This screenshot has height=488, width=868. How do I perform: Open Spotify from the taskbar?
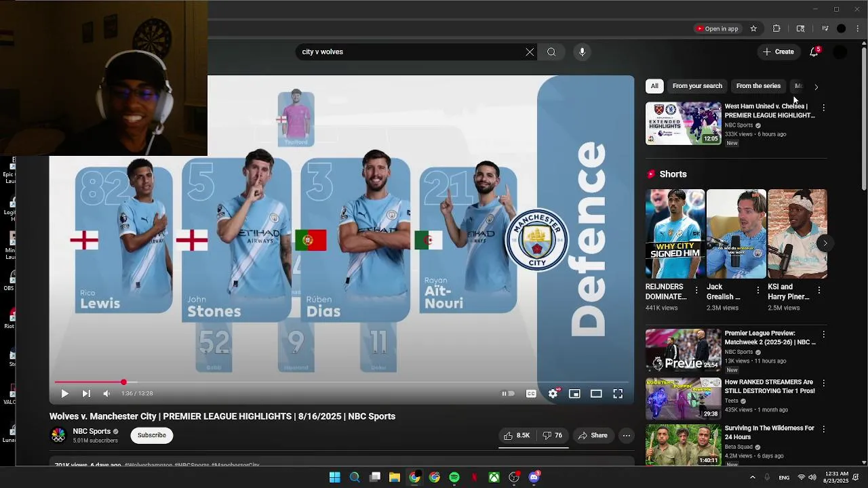click(x=454, y=477)
